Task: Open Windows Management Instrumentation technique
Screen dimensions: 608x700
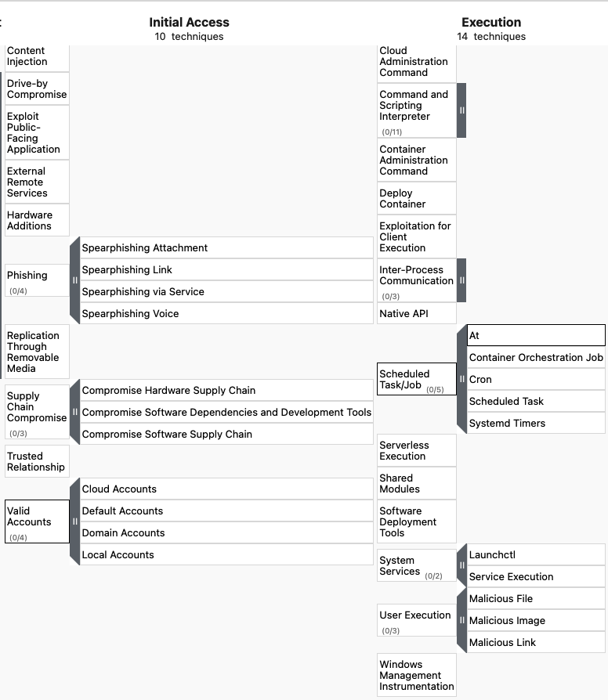Action: 416,675
